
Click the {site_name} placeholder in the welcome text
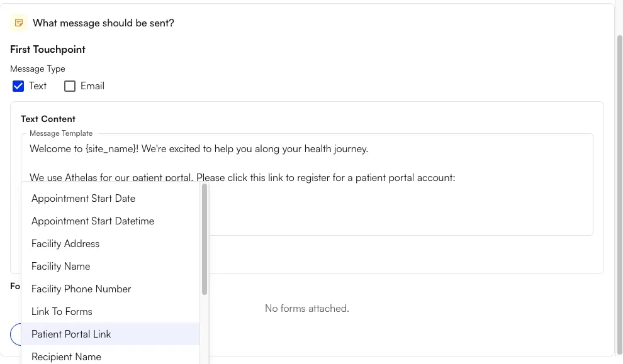pos(109,148)
